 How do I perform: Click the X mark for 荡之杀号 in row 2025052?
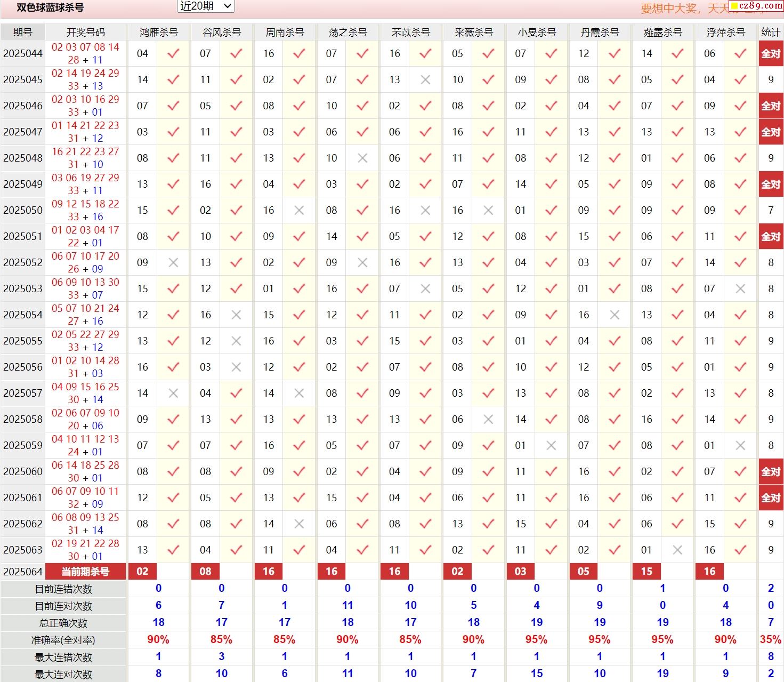[x=362, y=262]
